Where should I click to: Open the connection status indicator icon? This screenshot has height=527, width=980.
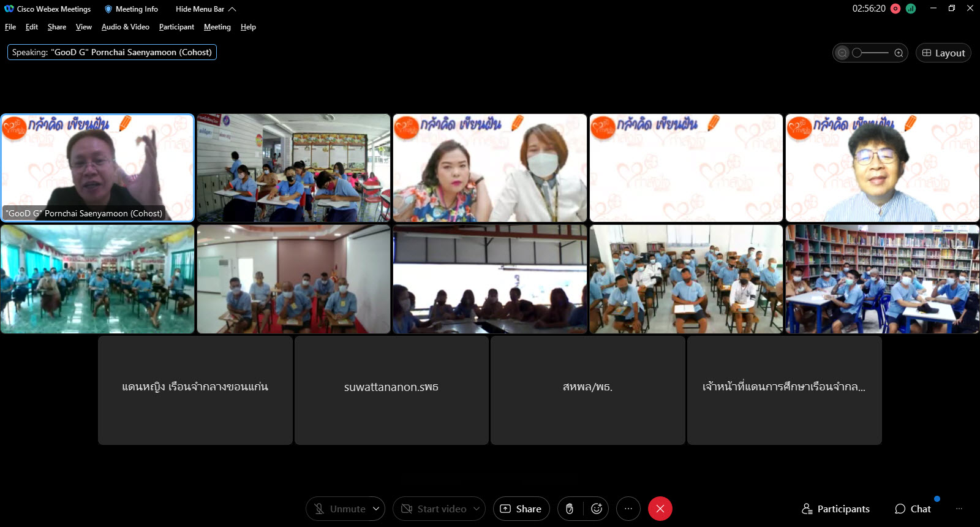coord(911,9)
